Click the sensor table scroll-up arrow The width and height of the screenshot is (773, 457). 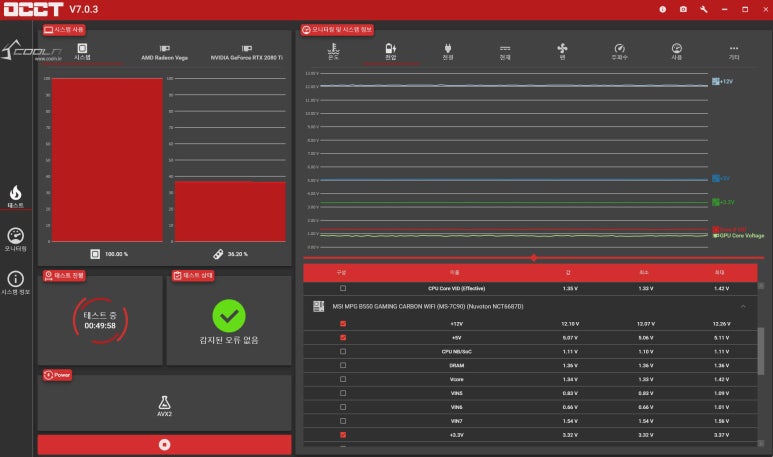(761, 286)
